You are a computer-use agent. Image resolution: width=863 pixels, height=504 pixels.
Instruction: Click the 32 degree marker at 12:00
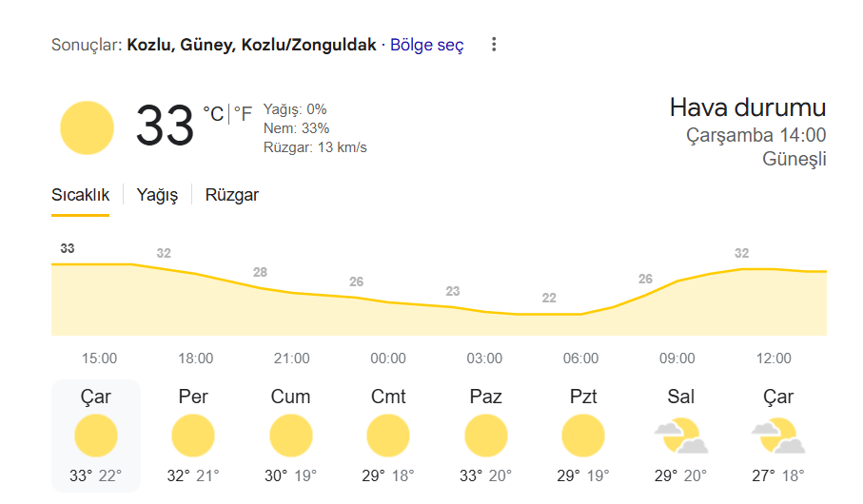pos(741,253)
